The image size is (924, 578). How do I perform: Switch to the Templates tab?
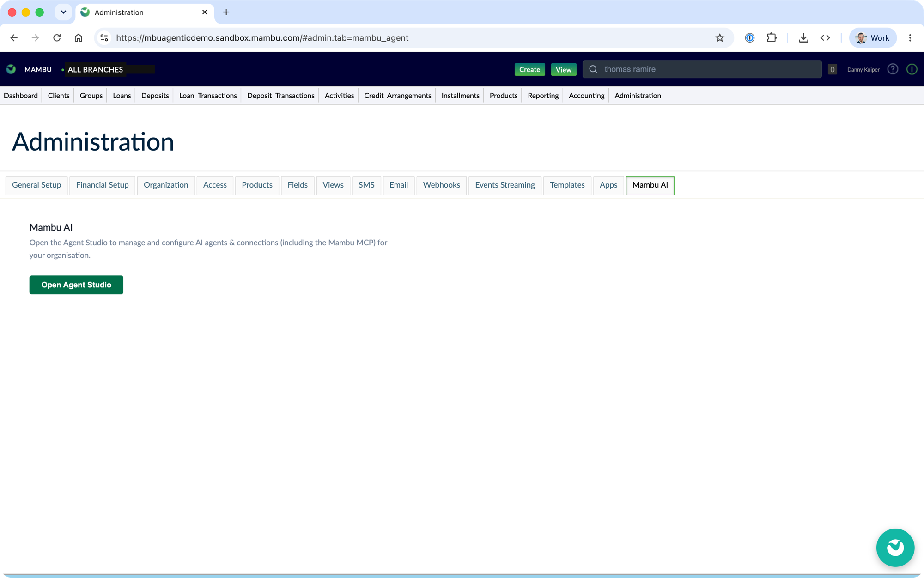(567, 185)
